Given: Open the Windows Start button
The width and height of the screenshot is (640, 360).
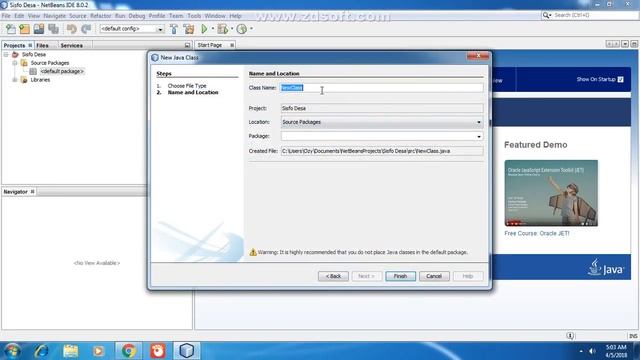Looking at the screenshot, I should click(12, 351).
